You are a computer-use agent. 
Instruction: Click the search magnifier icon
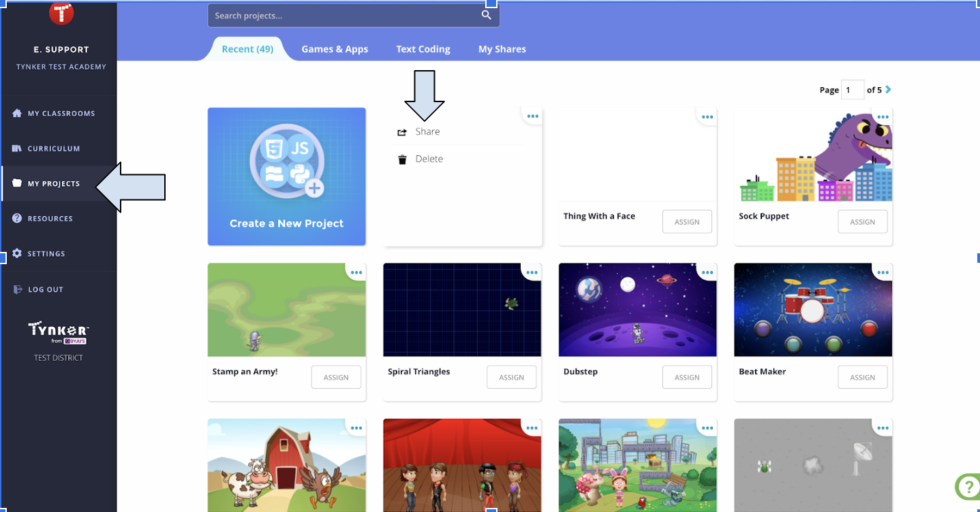(486, 15)
